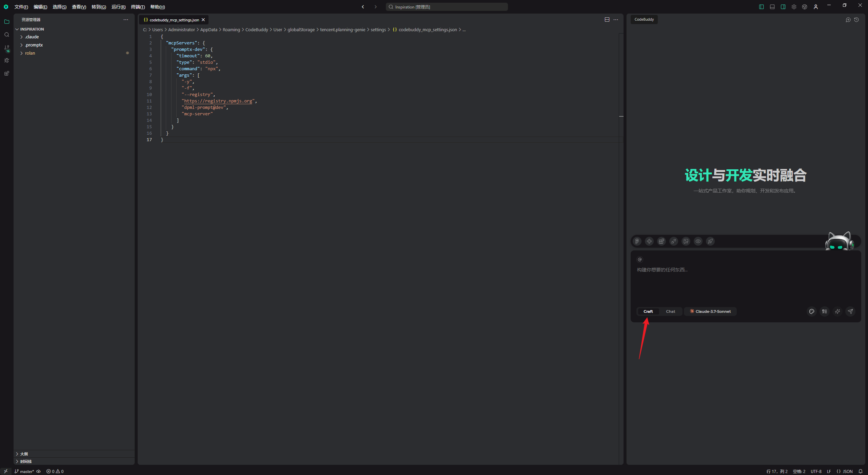Expand the 时间线 timeline section
The height and width of the screenshot is (475, 868).
point(26,461)
